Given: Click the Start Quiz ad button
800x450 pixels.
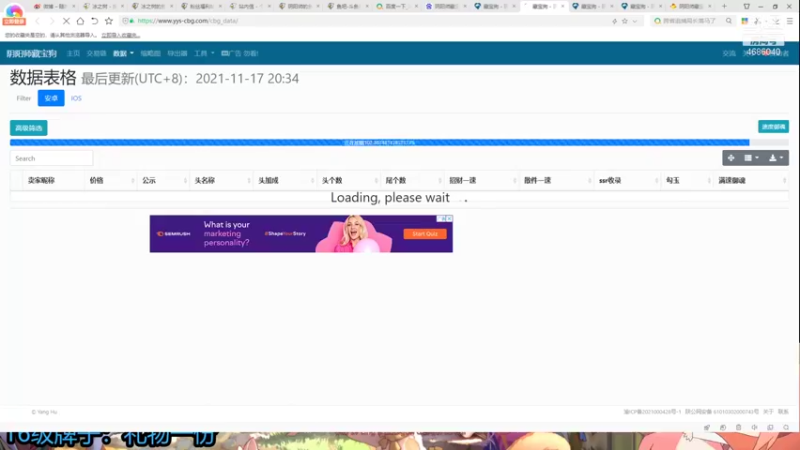Looking at the screenshot, I should [x=425, y=234].
